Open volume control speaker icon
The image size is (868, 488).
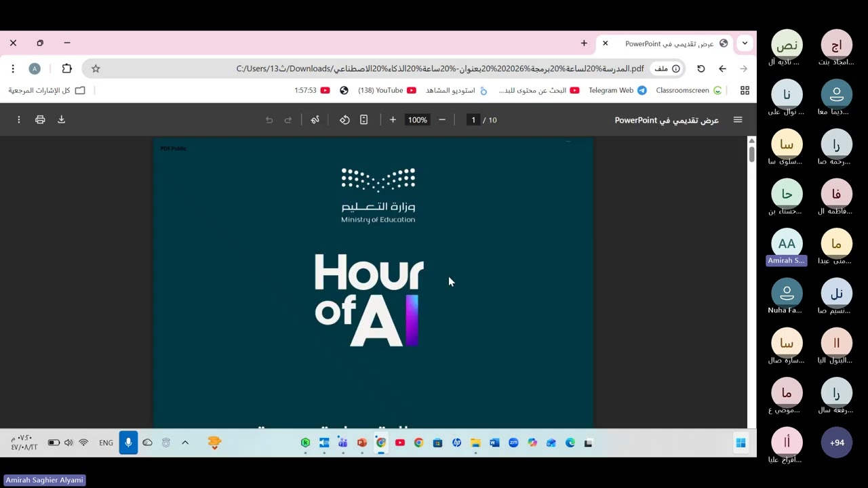(x=68, y=443)
